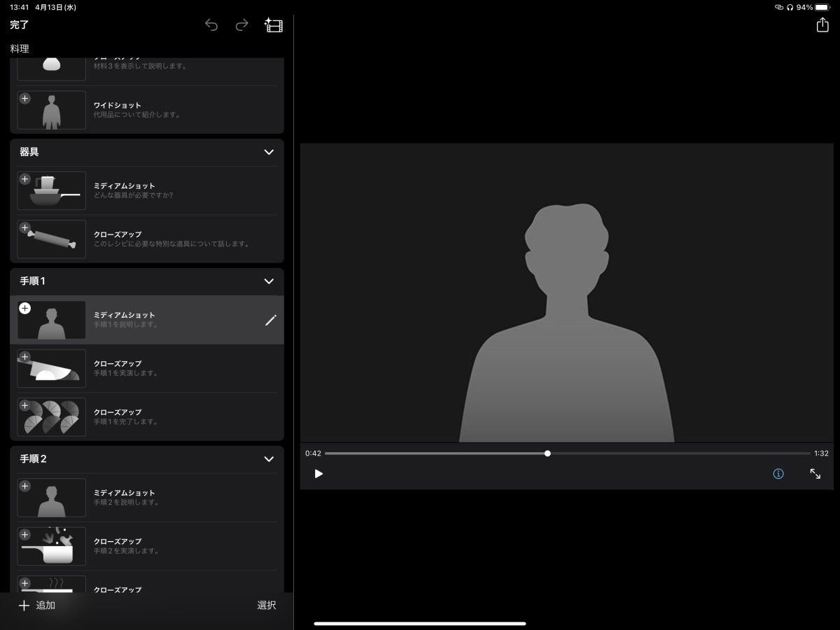The image size is (840, 630).
Task: Click the 1:32 total duration label
Action: (821, 454)
